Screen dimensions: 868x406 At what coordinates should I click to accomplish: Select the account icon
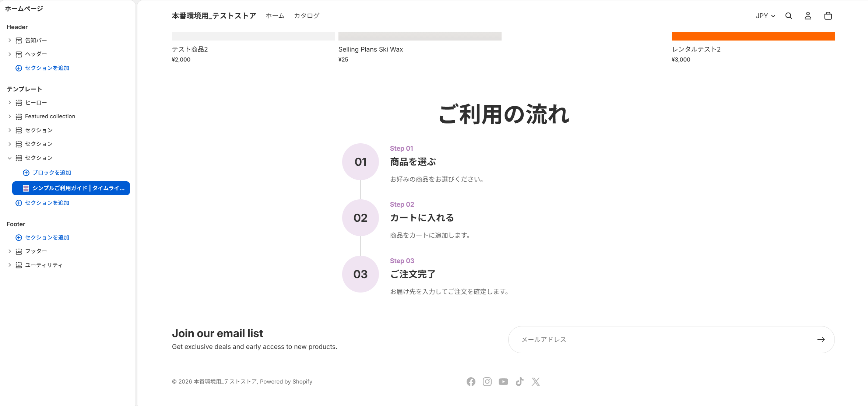(x=808, y=16)
